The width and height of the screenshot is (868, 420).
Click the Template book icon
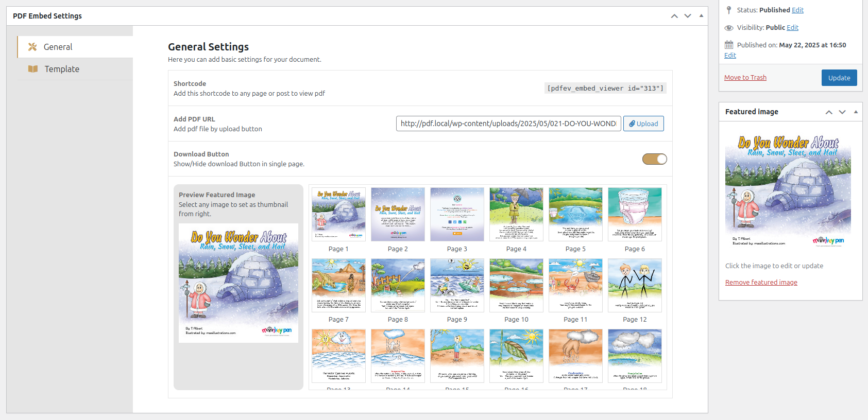(33, 69)
